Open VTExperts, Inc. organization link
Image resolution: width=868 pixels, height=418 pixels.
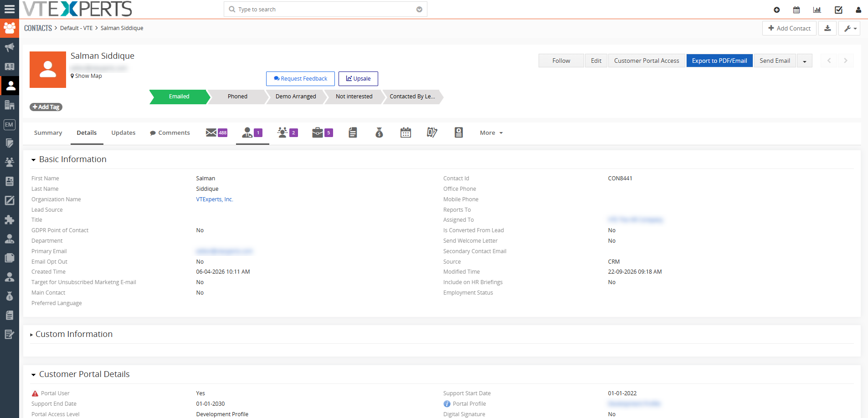[215, 199]
